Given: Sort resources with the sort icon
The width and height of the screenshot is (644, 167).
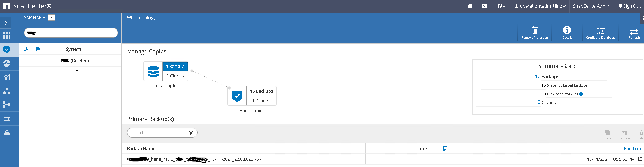Looking at the screenshot, I should coord(26,49).
